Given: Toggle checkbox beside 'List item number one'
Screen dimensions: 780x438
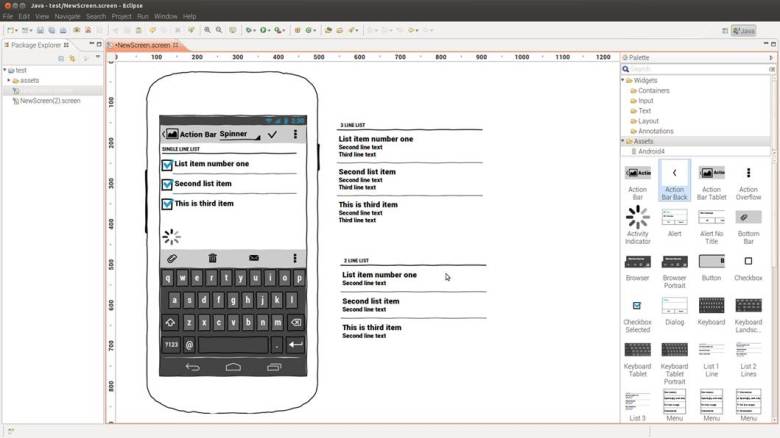Looking at the screenshot, I should coord(167,165).
